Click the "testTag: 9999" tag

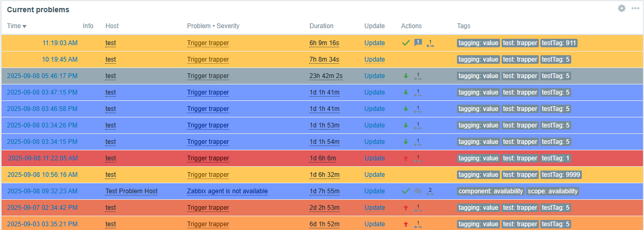click(x=561, y=175)
